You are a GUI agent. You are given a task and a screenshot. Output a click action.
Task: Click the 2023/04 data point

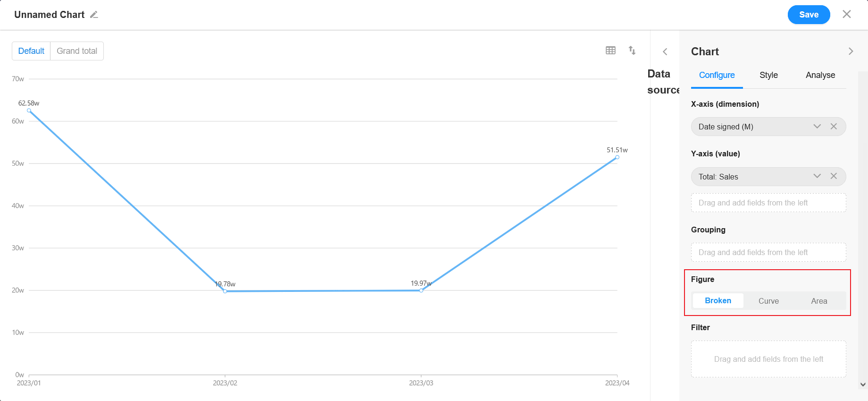pos(617,157)
